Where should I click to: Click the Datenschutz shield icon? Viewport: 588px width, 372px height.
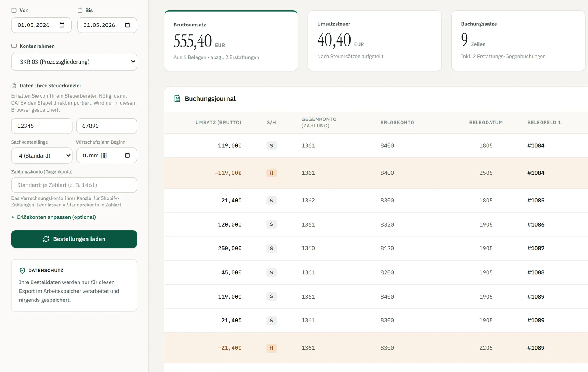[x=22, y=271]
